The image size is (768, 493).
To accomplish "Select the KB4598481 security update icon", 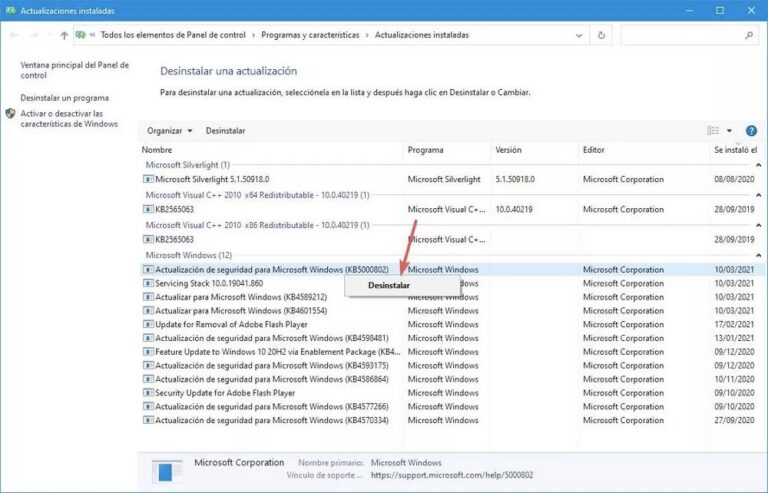I will (x=148, y=338).
